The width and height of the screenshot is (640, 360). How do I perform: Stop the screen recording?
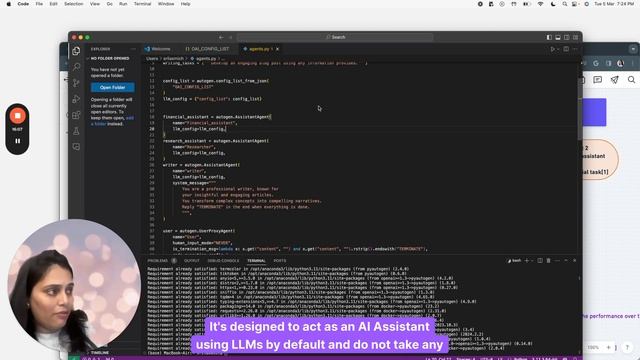click(x=17, y=116)
